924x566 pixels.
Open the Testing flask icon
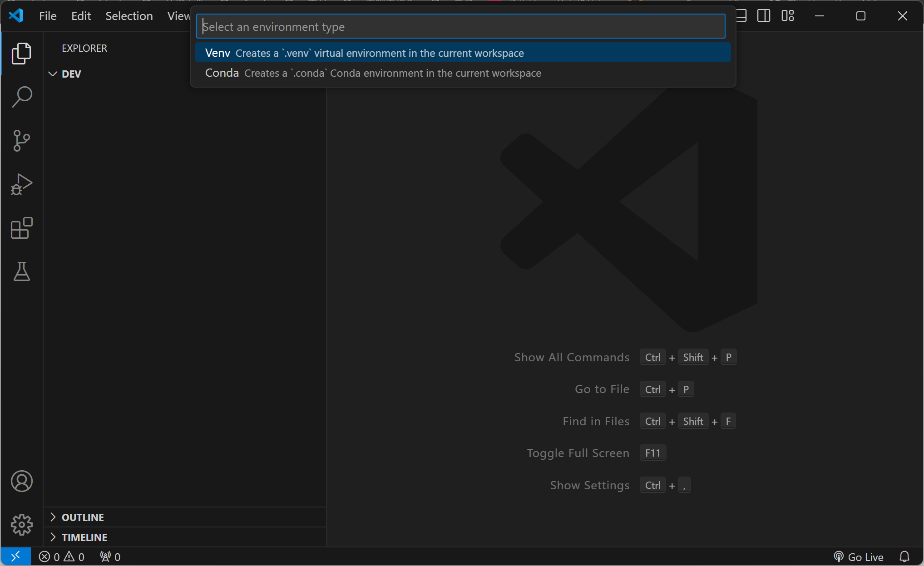click(21, 271)
